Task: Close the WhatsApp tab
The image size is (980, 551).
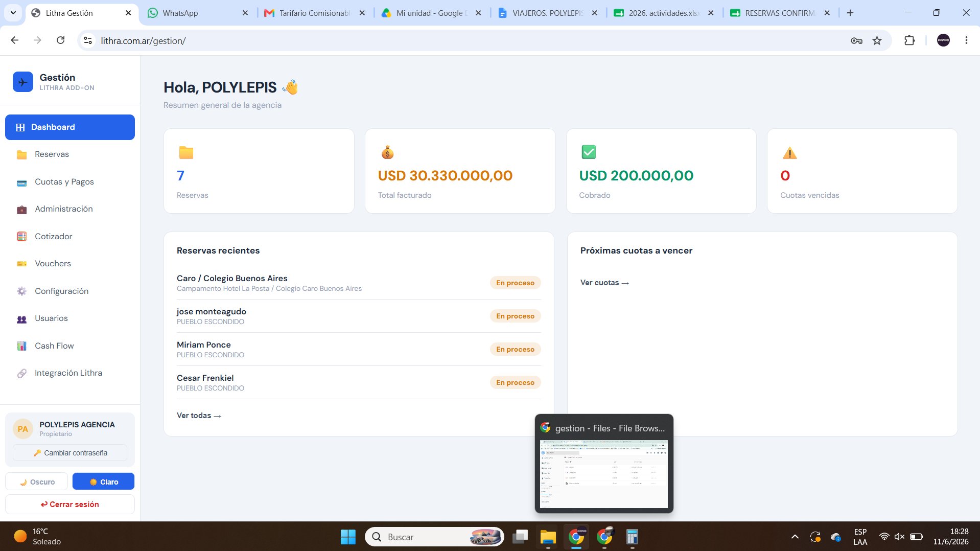Action: 245,13
